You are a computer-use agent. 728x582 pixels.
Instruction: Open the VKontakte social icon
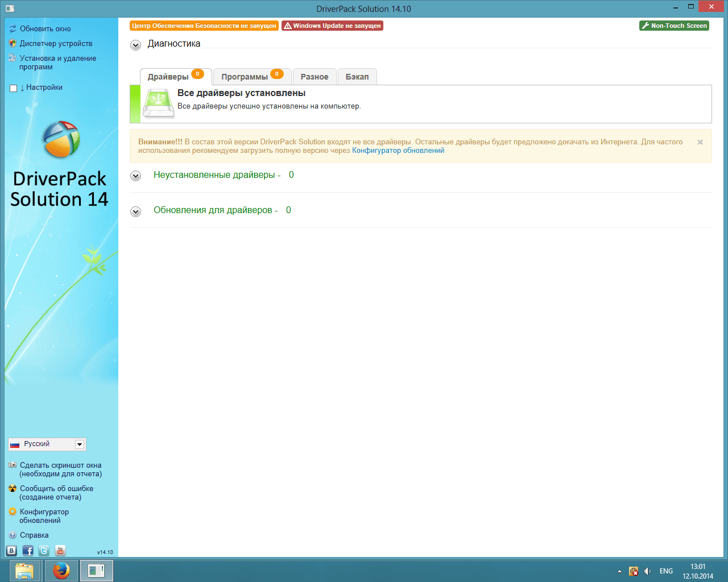(11, 550)
